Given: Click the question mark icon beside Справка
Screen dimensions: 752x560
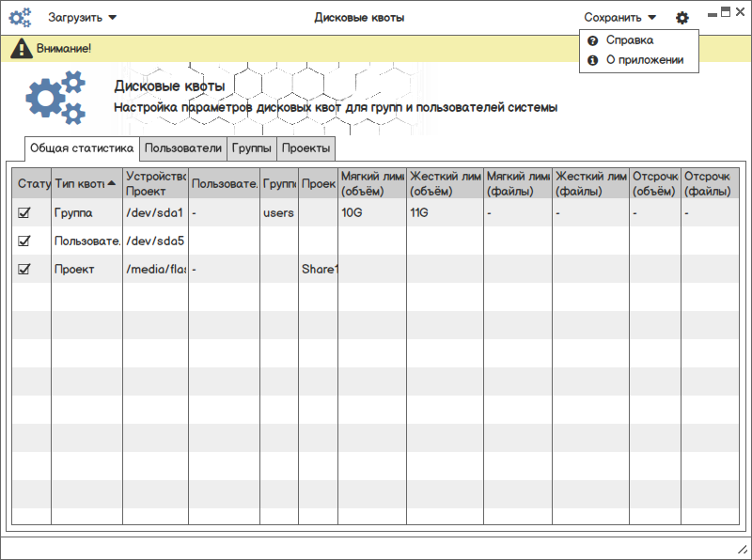Looking at the screenshot, I should pos(593,41).
